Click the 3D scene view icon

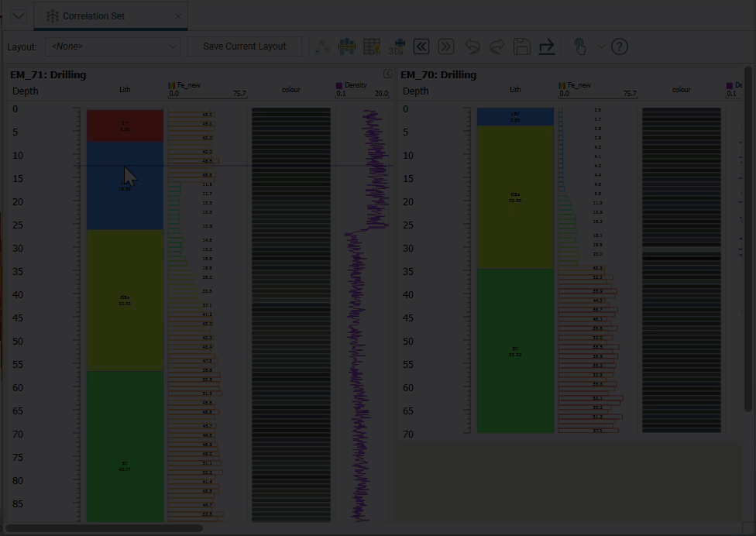[x=397, y=46]
